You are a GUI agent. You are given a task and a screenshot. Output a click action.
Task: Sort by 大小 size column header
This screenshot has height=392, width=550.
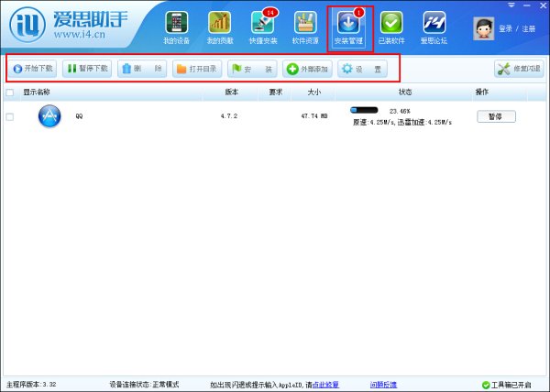point(313,93)
